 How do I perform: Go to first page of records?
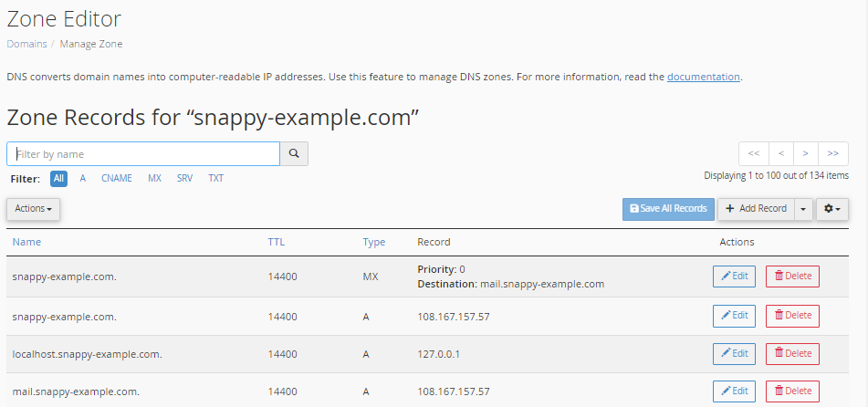753,153
